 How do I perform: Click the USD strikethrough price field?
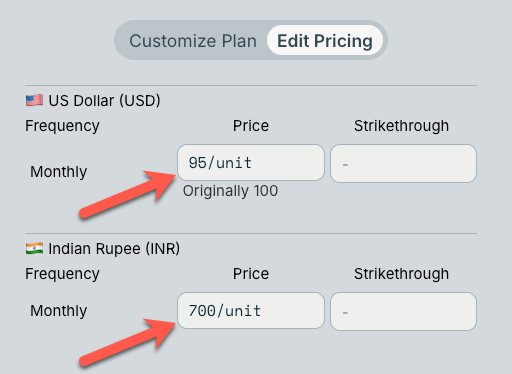(403, 163)
